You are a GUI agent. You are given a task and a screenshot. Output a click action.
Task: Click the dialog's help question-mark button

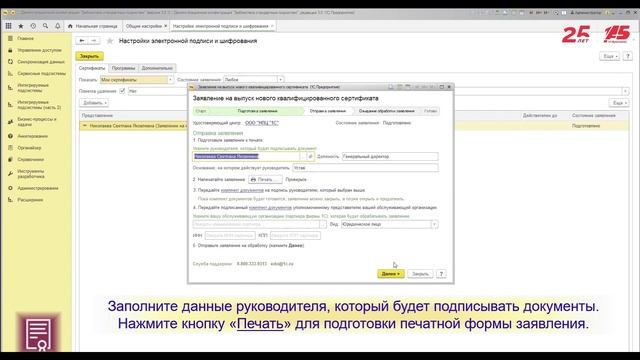(x=441, y=274)
